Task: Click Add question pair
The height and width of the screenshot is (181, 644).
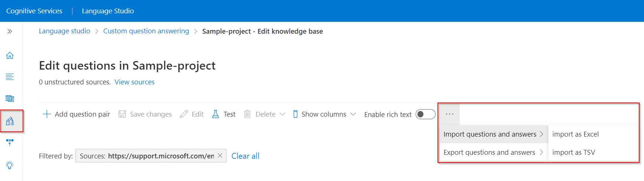Action: click(x=76, y=114)
